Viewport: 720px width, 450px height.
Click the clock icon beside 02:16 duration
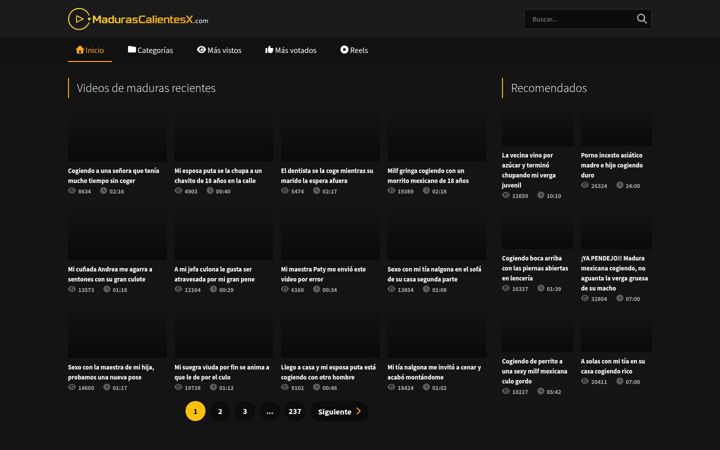click(x=104, y=191)
